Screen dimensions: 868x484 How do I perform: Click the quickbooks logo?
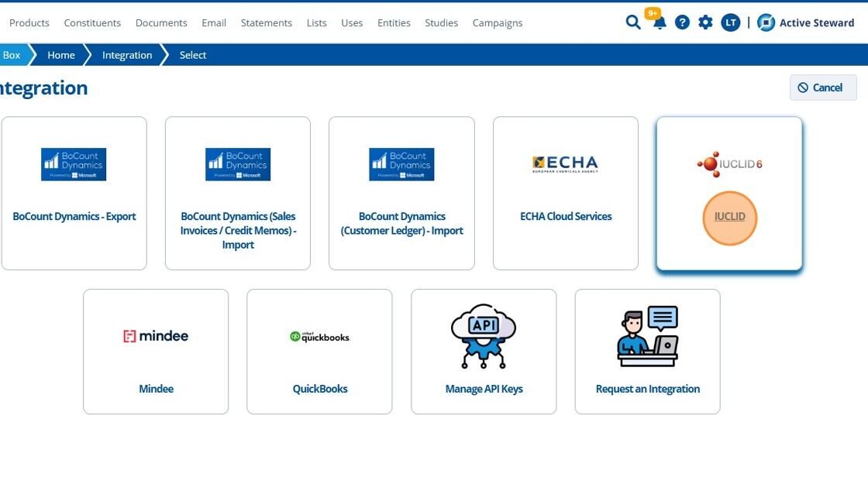pyautogui.click(x=319, y=336)
